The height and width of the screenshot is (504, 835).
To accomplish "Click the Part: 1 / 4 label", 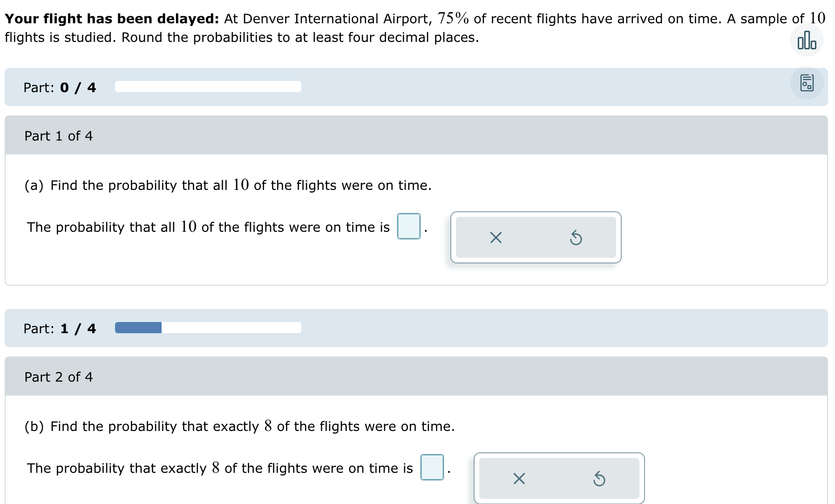I will click(x=59, y=328).
